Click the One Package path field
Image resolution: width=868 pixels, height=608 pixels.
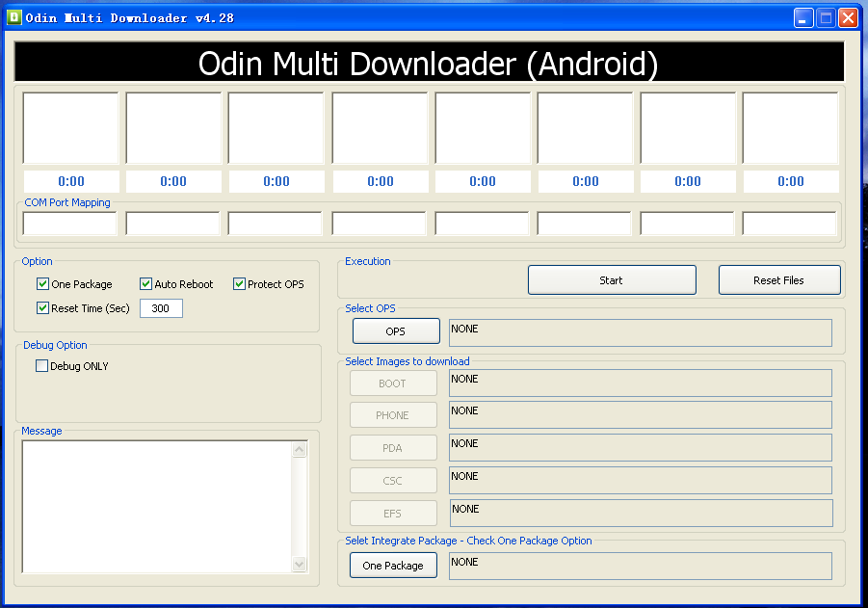641,566
